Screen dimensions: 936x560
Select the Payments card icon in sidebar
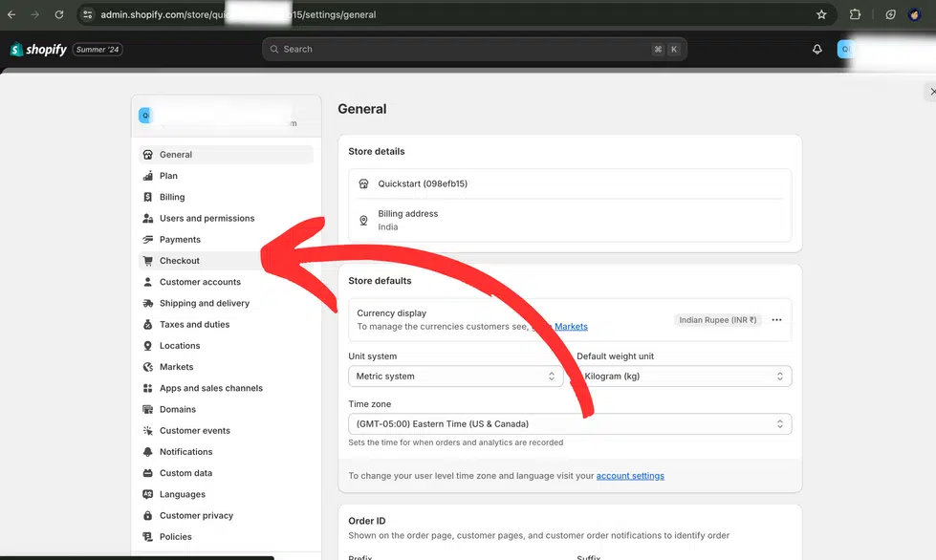[148, 239]
